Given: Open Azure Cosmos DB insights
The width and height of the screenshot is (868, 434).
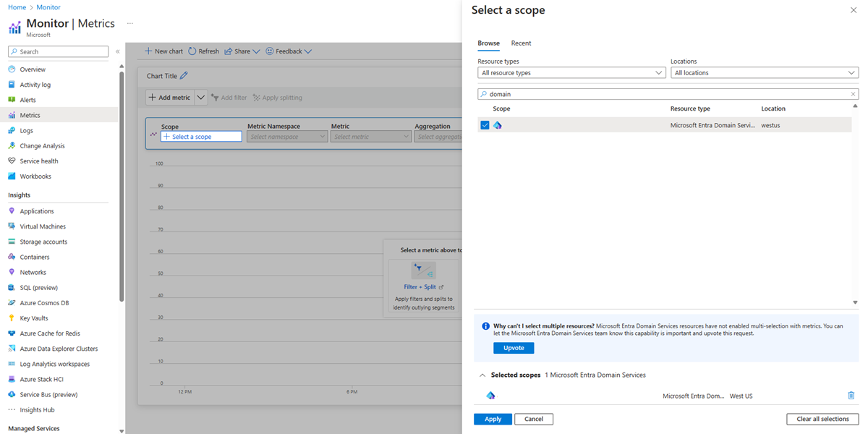Looking at the screenshot, I should pos(44,303).
